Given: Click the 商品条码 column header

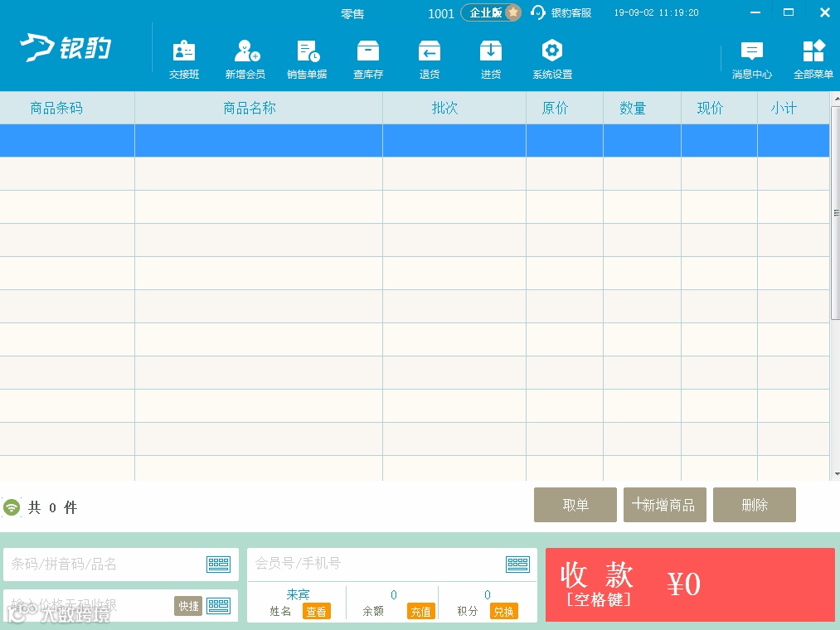Looking at the screenshot, I should coord(67,108).
